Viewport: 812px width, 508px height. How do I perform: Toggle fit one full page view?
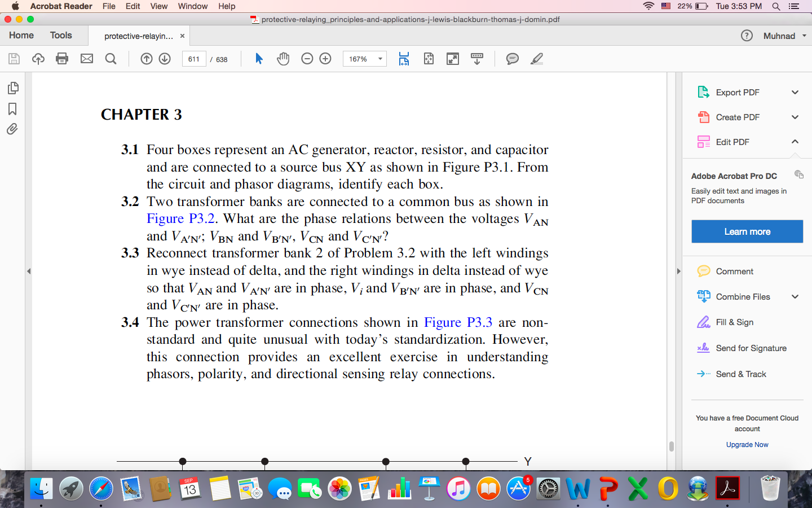(x=429, y=58)
